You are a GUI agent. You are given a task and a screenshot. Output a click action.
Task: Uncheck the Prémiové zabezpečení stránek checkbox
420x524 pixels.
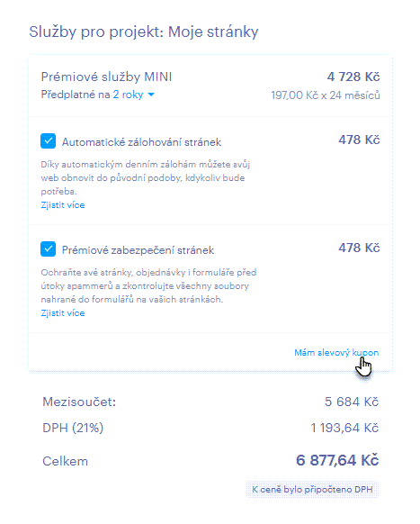click(48, 249)
